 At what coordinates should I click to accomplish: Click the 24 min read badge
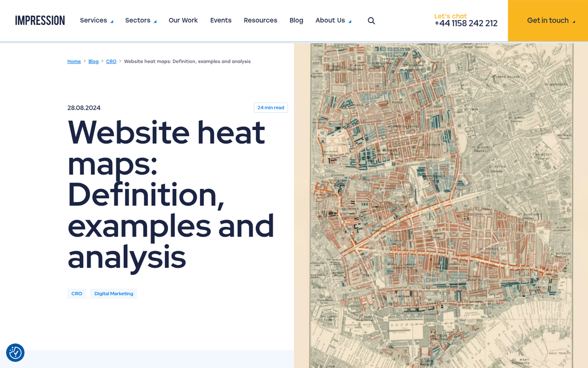[x=270, y=107]
